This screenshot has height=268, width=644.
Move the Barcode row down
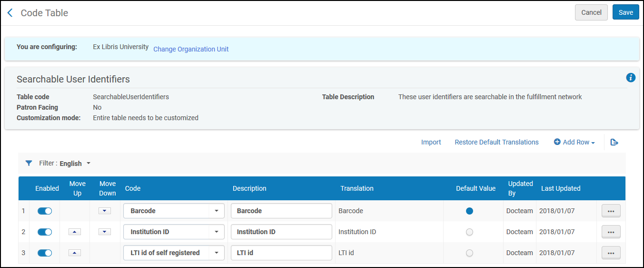point(104,211)
